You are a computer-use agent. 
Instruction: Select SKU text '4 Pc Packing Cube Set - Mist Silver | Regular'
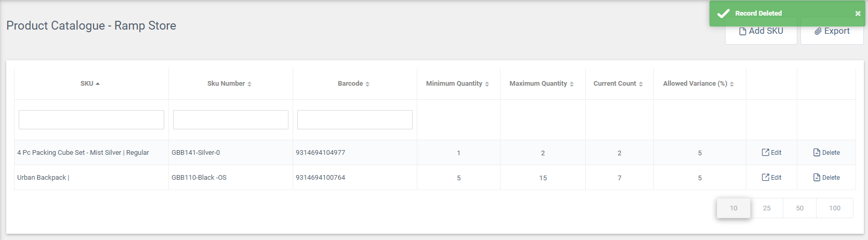(83, 153)
